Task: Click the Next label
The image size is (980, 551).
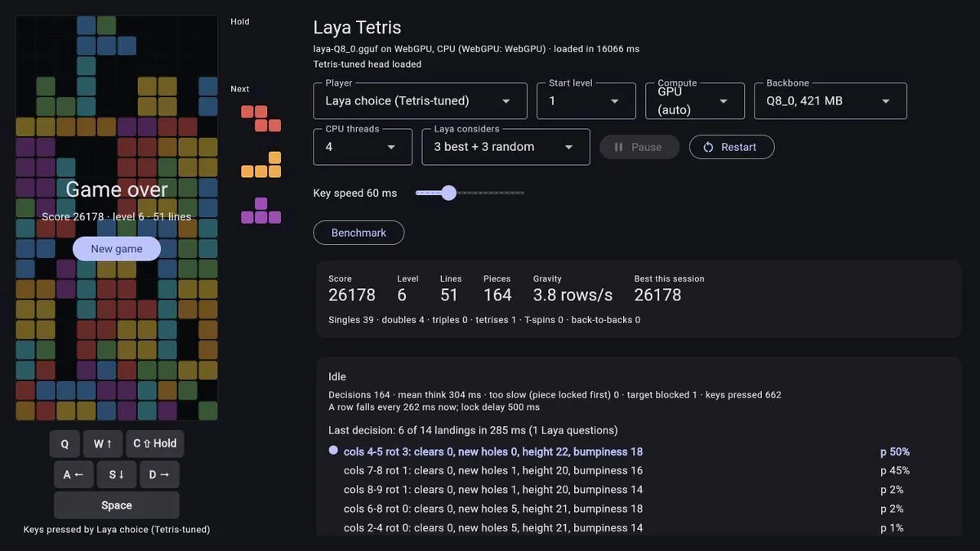Action: coord(240,89)
